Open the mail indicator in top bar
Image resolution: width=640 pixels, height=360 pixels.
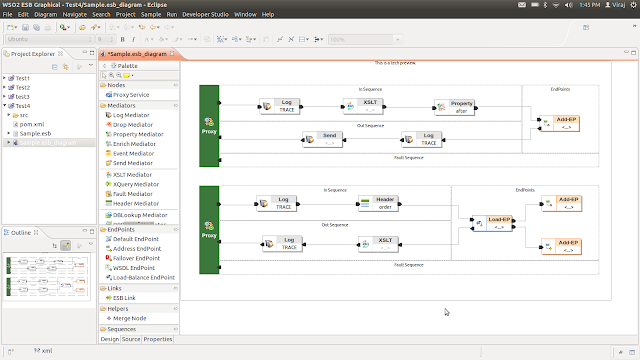[x=522, y=5]
